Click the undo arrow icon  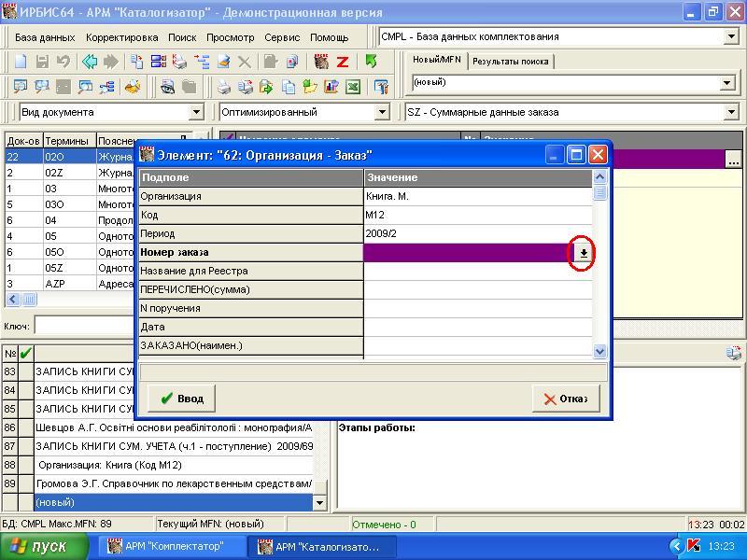pyautogui.click(x=63, y=62)
